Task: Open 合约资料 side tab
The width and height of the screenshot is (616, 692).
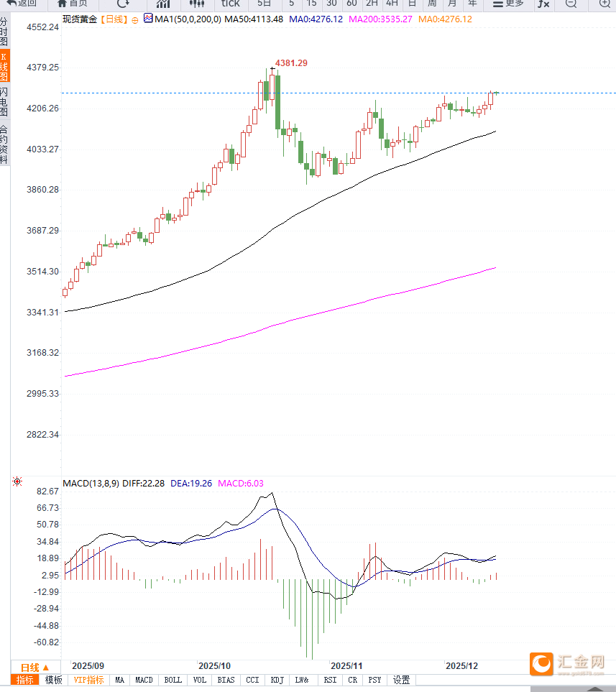Action: (4, 144)
